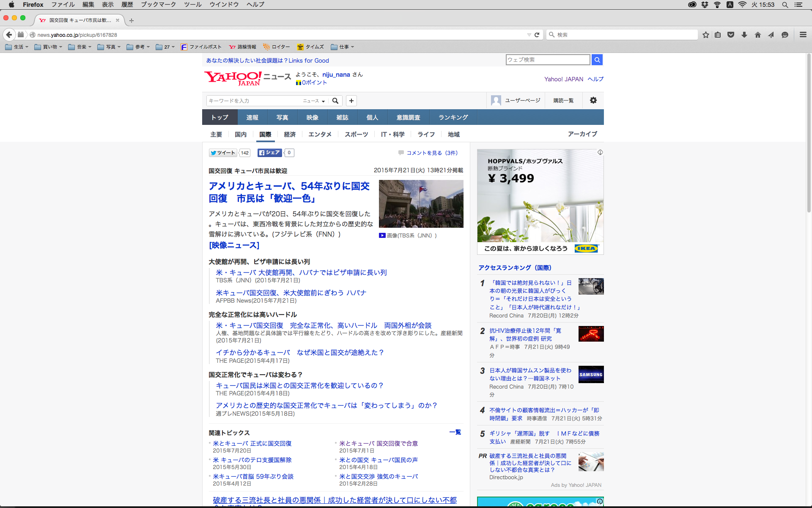Image resolution: width=812 pixels, height=508 pixels.
Task: Click the bookmark star icon
Action: coord(705,35)
